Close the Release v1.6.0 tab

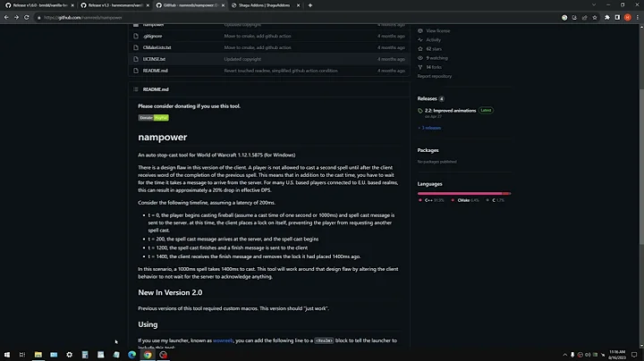(72, 5)
